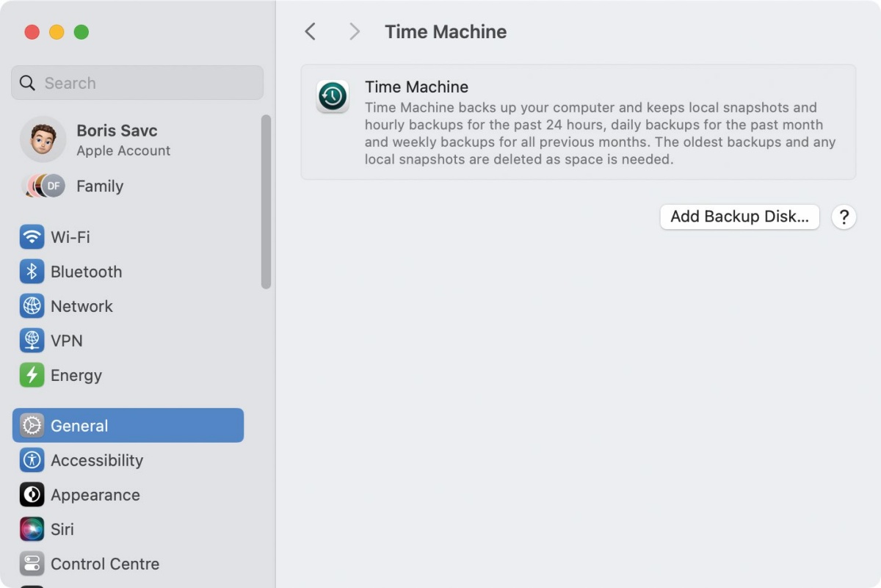Click the Boris Savc avatar

point(43,139)
